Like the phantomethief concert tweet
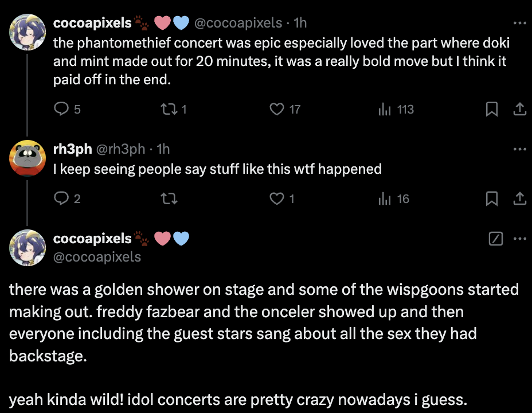This screenshot has width=532, height=413. pos(277,109)
